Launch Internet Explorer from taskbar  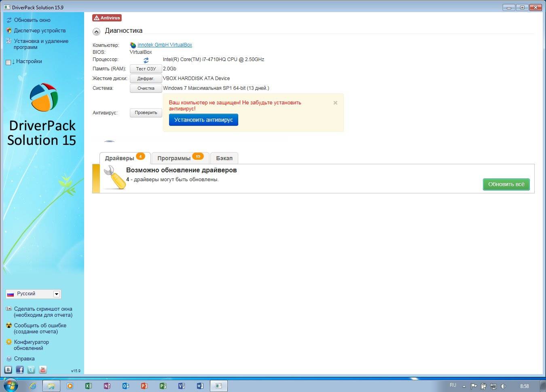(x=33, y=386)
